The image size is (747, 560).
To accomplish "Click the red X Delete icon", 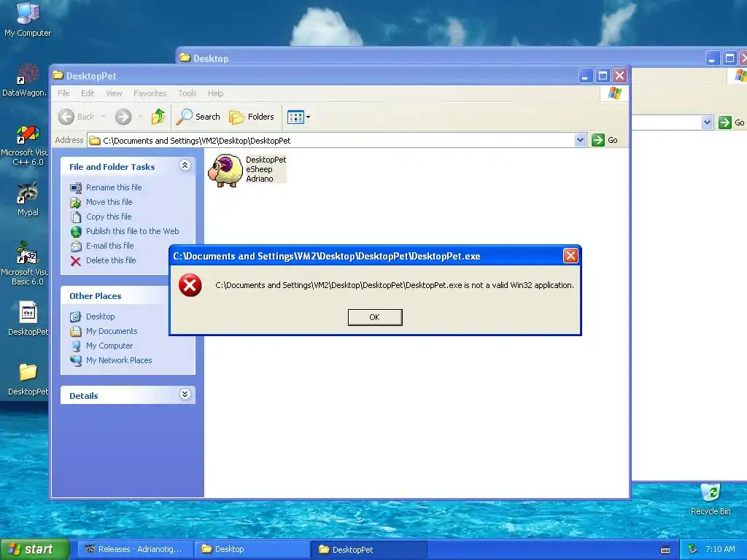I will [76, 261].
